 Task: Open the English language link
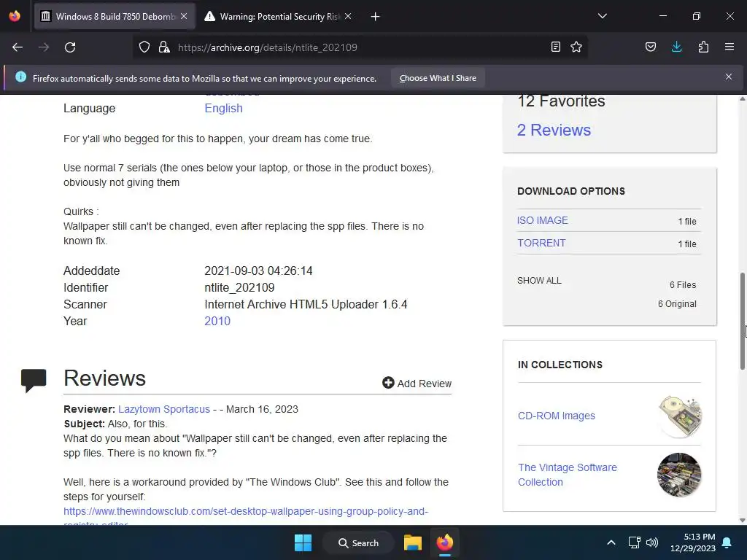pos(223,108)
